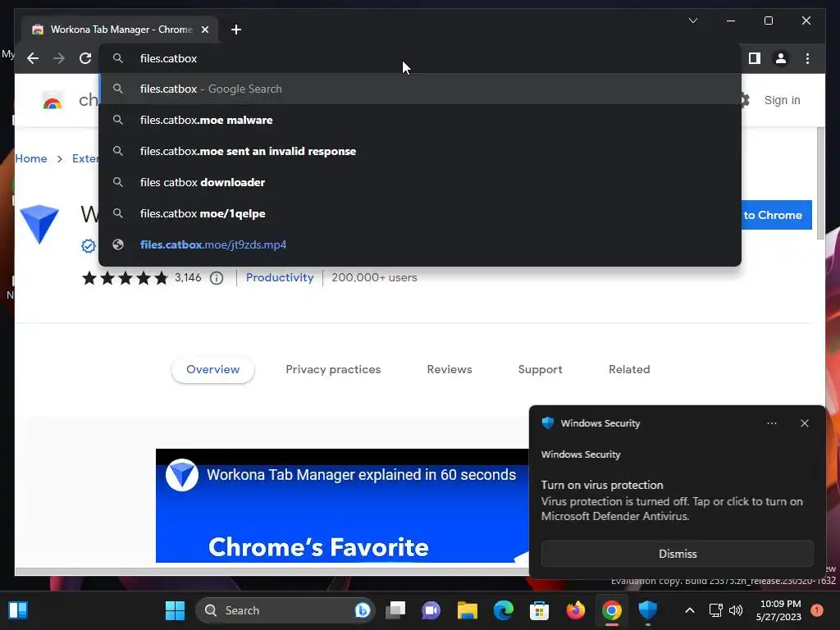The width and height of the screenshot is (840, 630).
Task: Click the Workona logo in video header
Action: pos(182,475)
